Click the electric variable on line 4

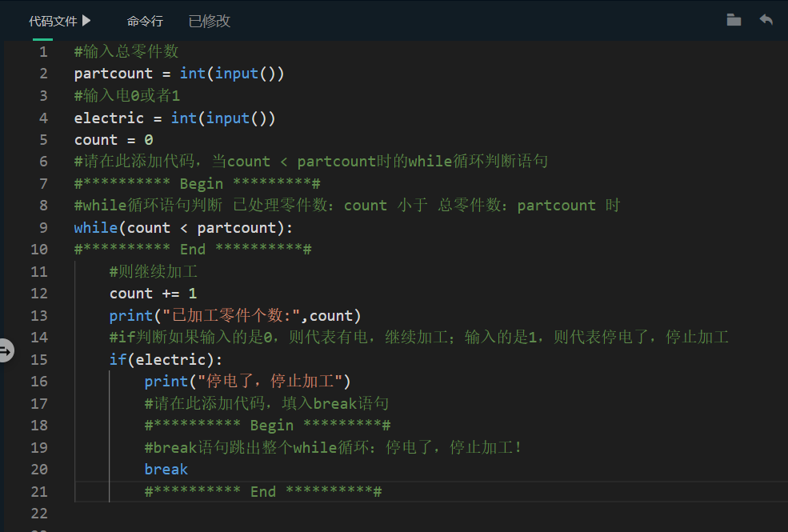pos(108,117)
